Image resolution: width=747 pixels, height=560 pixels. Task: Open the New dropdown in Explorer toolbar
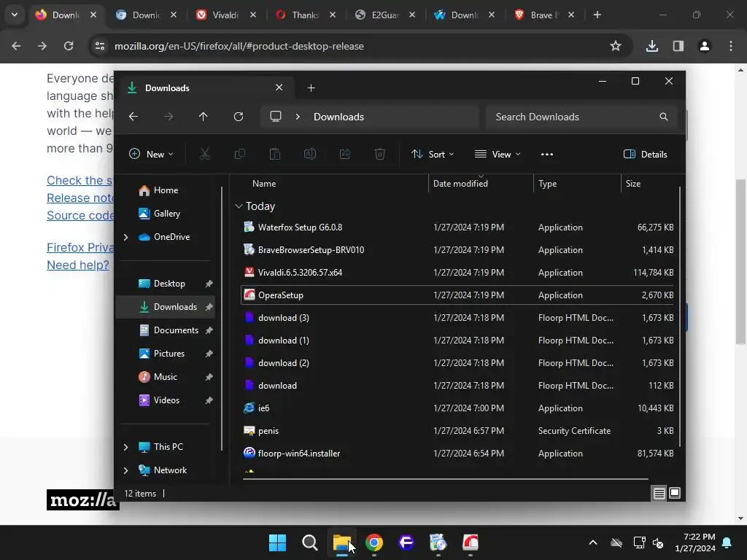click(151, 154)
